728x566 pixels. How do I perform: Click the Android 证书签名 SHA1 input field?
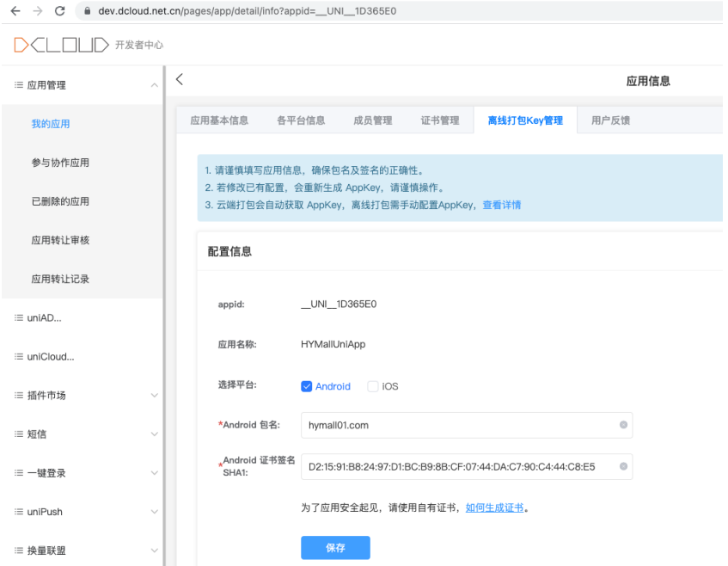[467, 466]
